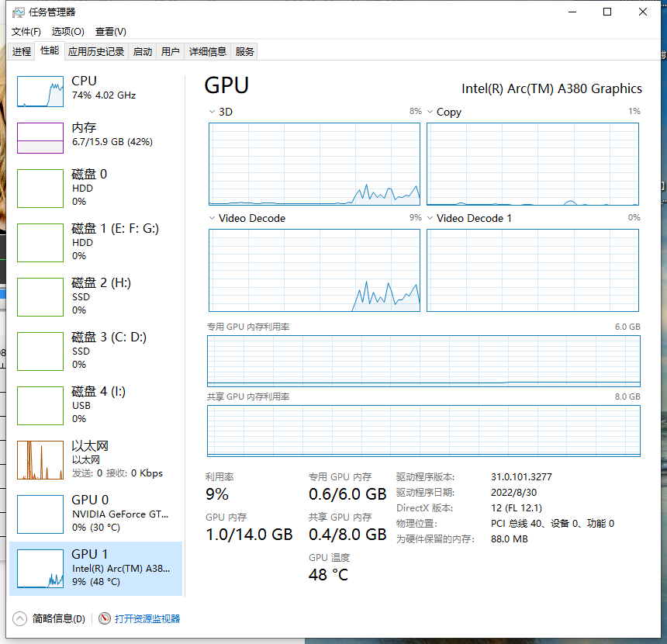Expand the Copy engine dropdown
The height and width of the screenshot is (644, 667).
pos(430,112)
